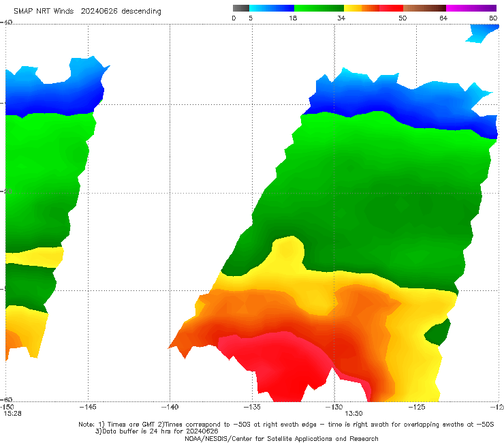Viewport: 504px width, 443px height.
Task: Click the red segment of the color bar
Action: [391, 8]
